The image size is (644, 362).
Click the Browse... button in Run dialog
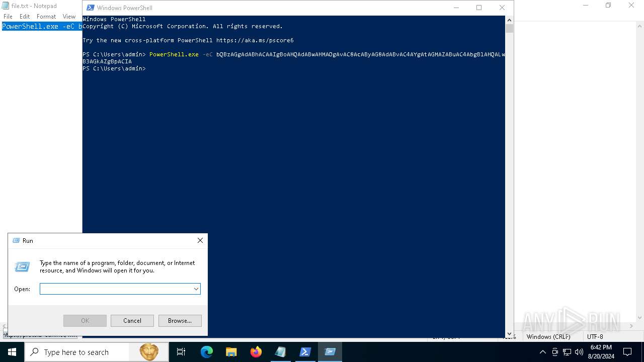[x=180, y=321]
